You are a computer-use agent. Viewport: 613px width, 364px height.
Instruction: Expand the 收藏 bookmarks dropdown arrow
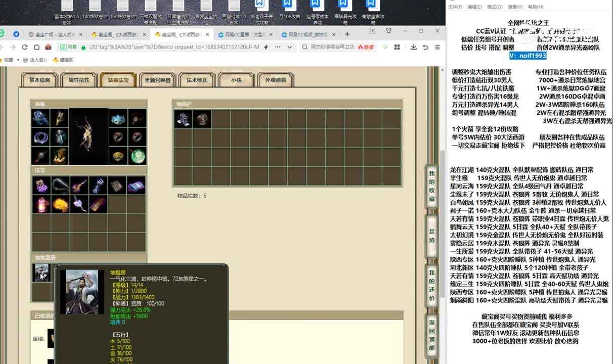click(18, 60)
